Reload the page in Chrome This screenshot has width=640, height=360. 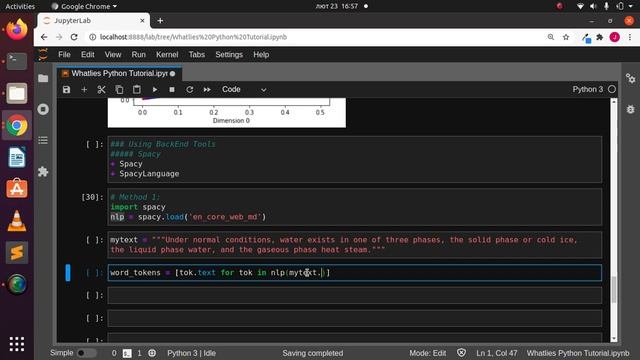74,37
